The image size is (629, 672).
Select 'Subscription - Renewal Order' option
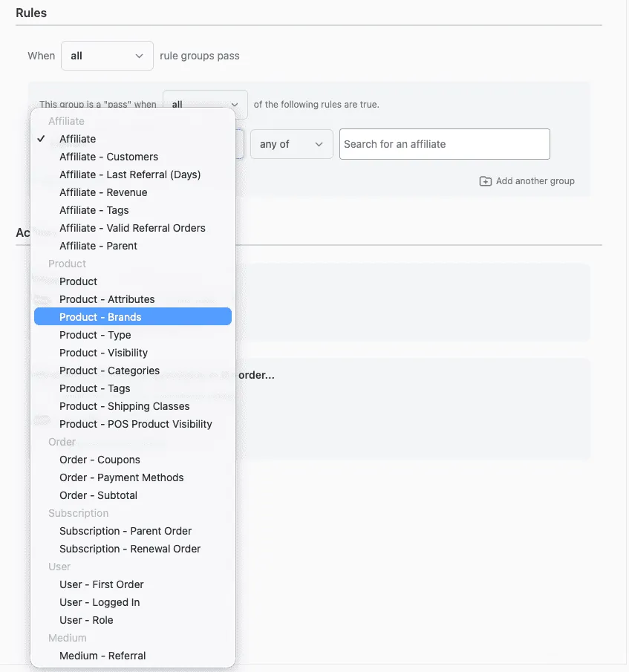tap(133, 549)
